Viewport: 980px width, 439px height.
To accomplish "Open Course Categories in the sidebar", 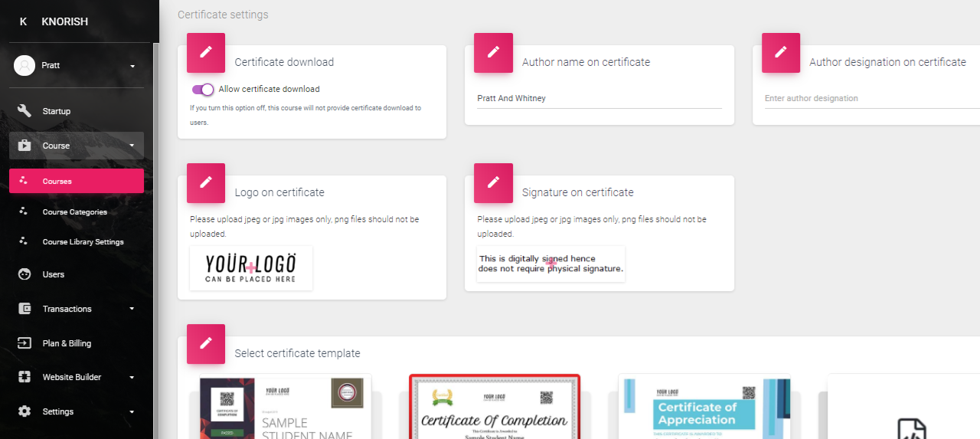I will (x=77, y=211).
